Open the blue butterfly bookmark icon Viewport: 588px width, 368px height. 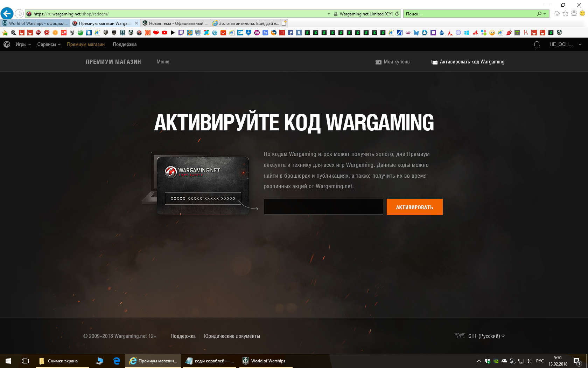point(416,33)
